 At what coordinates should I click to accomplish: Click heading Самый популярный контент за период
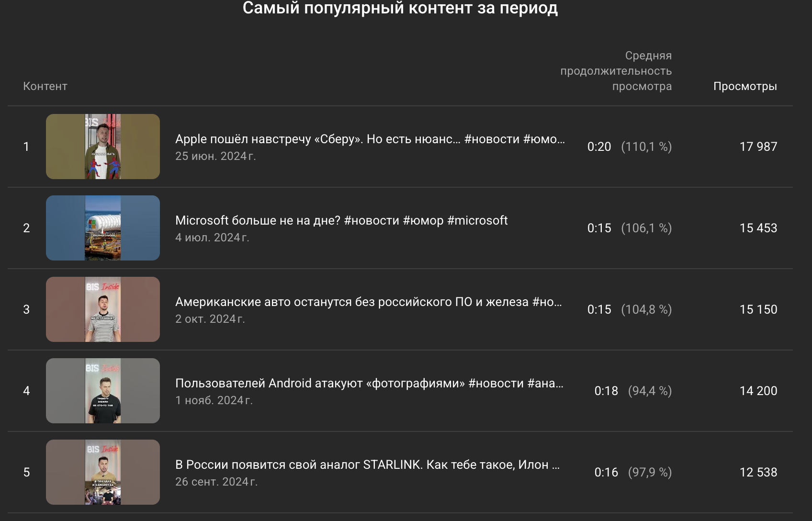pyautogui.click(x=400, y=8)
